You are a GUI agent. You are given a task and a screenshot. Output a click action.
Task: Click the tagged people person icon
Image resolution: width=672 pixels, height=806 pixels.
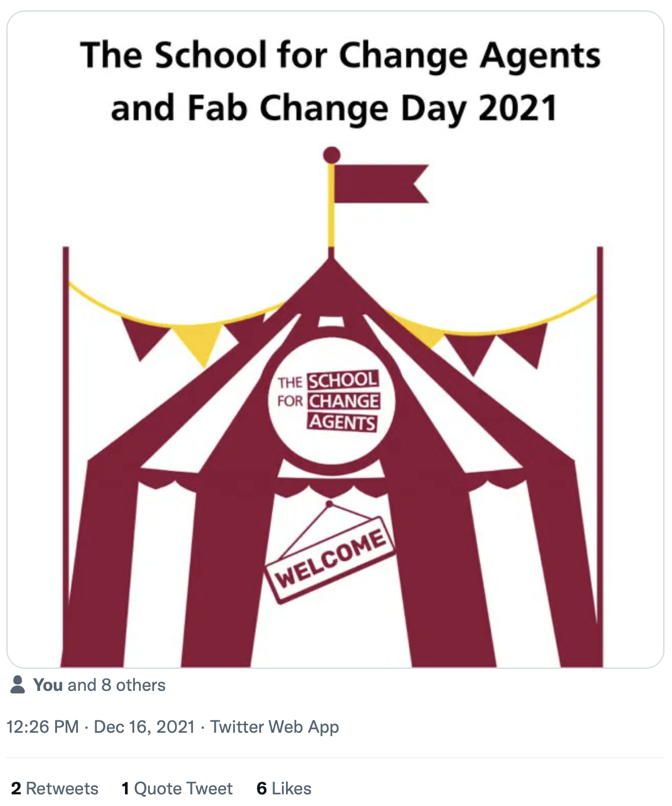point(18,684)
